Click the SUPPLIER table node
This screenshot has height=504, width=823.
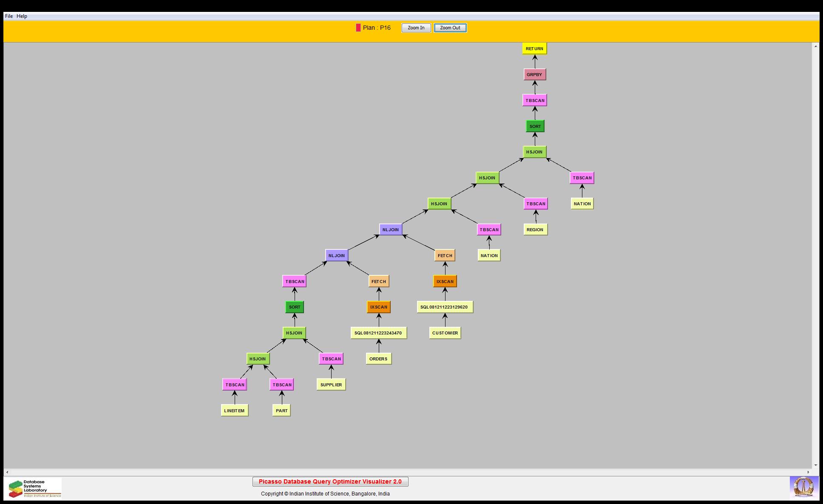[331, 385]
